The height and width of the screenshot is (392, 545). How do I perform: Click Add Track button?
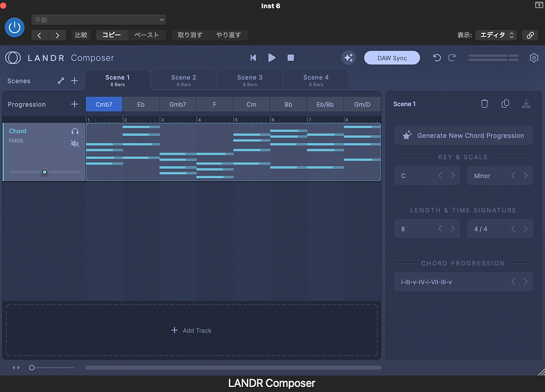[191, 330]
